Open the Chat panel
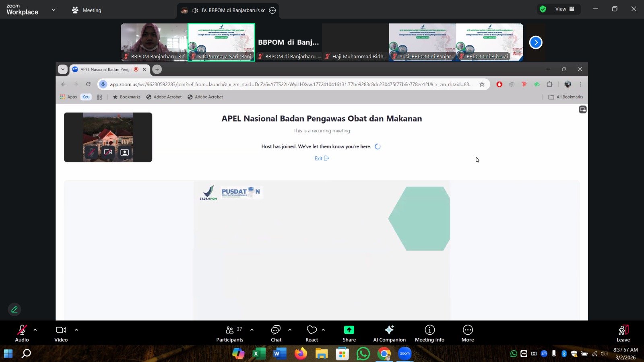This screenshot has height=362, width=644. (276, 333)
